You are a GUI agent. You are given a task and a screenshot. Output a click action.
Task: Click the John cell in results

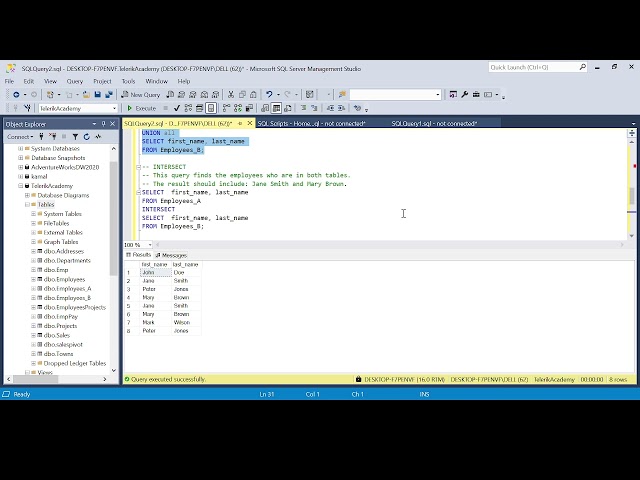pyautogui.click(x=156, y=273)
